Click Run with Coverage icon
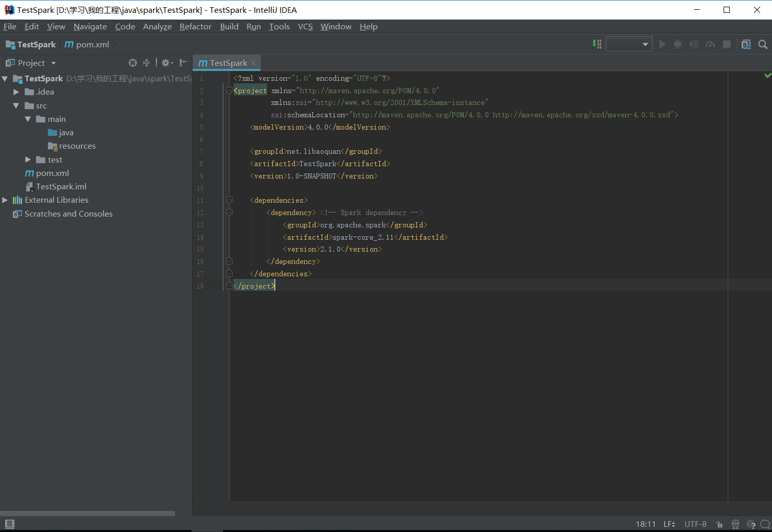 [x=694, y=45]
